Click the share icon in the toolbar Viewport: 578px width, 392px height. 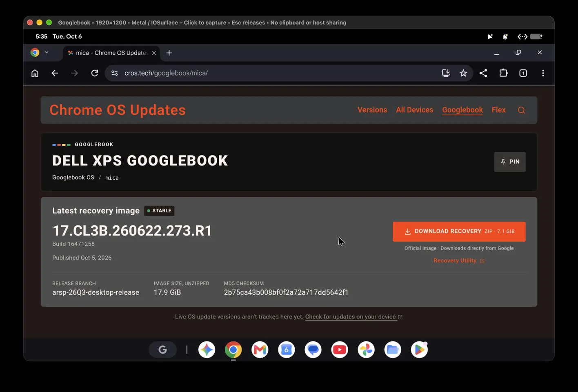point(483,73)
